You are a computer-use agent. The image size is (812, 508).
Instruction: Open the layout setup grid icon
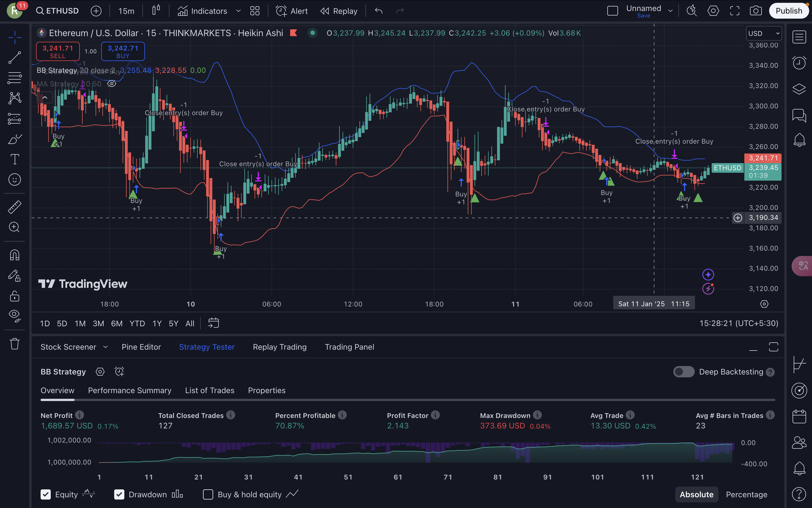255,11
